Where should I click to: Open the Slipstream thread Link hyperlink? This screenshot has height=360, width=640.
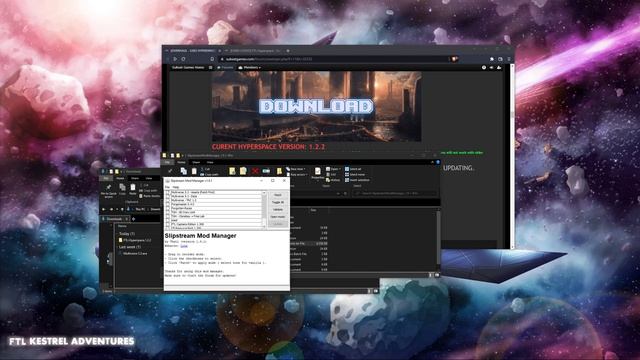184,246
